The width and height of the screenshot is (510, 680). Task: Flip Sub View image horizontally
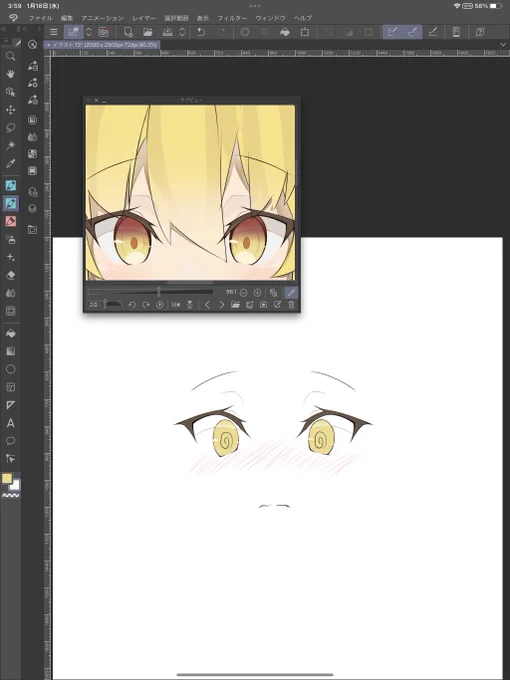[x=176, y=305]
